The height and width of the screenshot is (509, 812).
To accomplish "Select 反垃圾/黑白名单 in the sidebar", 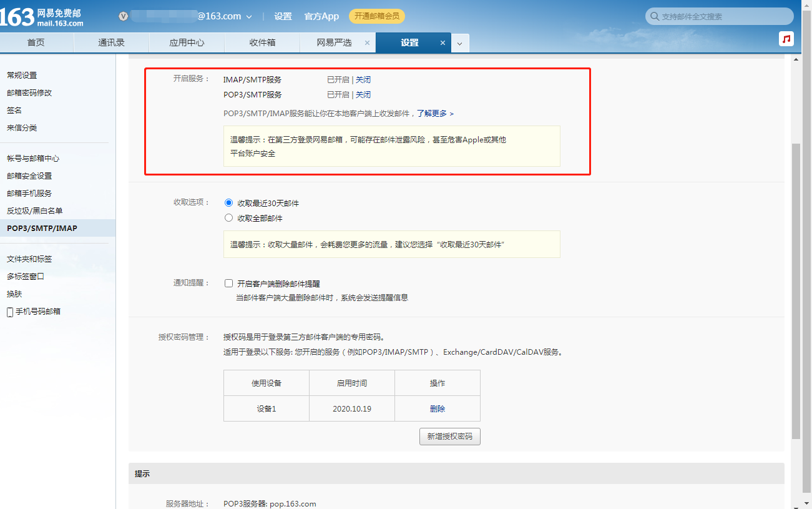I will tap(35, 211).
